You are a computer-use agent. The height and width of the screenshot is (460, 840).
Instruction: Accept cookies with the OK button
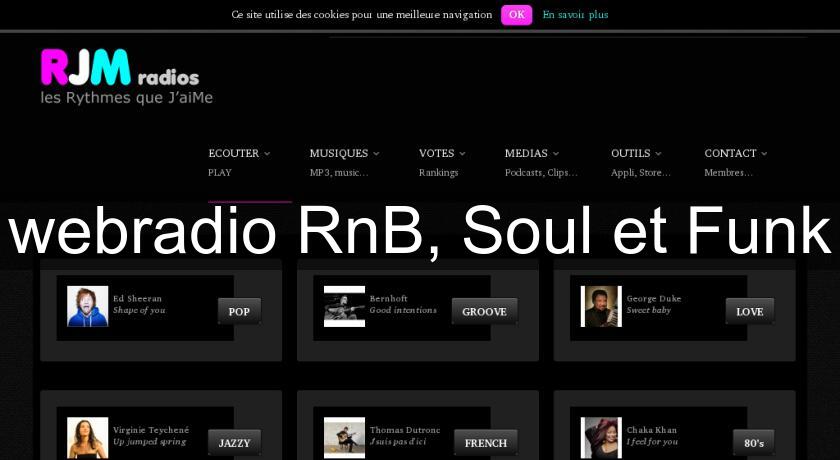516,15
